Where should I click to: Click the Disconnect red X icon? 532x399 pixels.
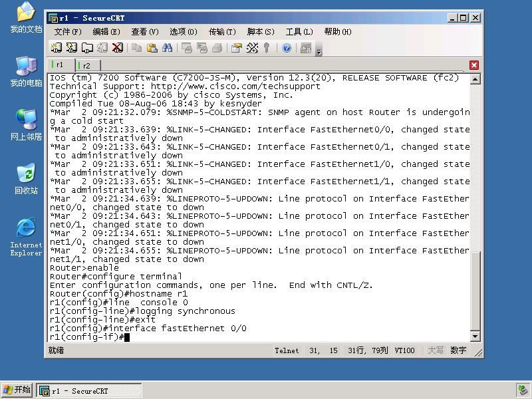(x=118, y=48)
